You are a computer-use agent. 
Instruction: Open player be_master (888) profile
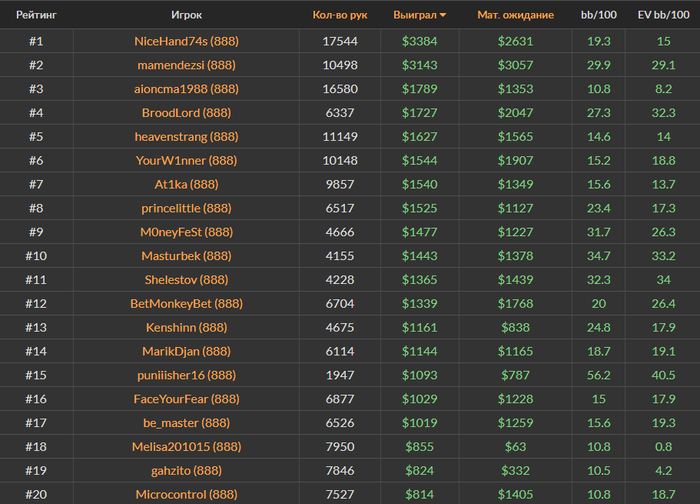(x=187, y=423)
